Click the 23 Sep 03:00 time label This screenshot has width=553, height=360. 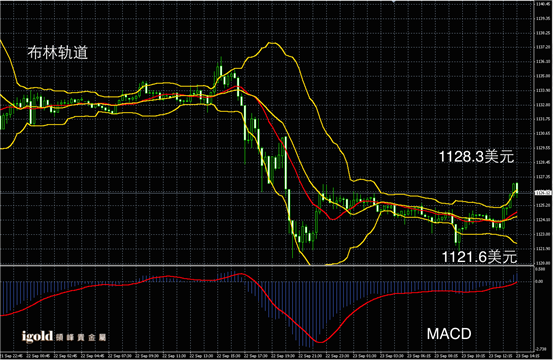[x=392, y=356]
